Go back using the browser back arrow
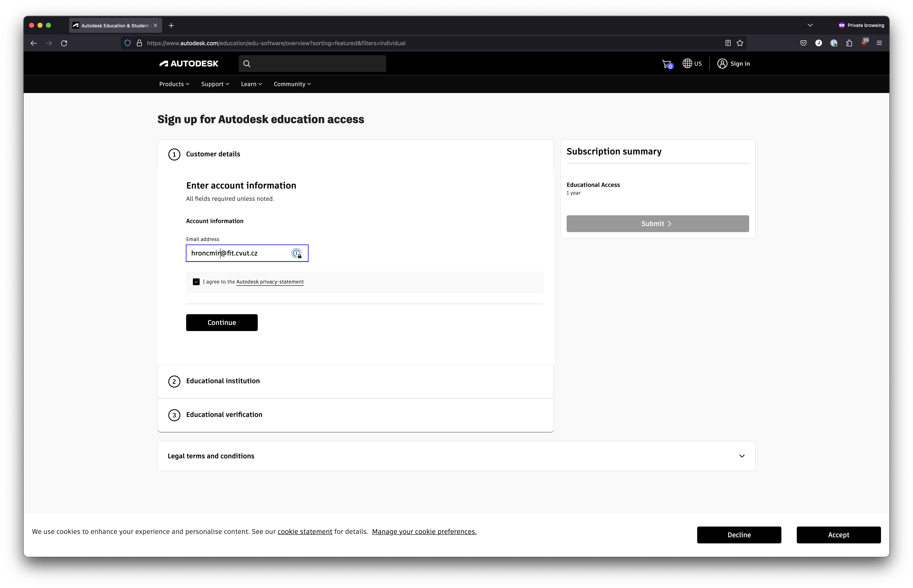Screen dimensions: 913x588 click(34, 43)
